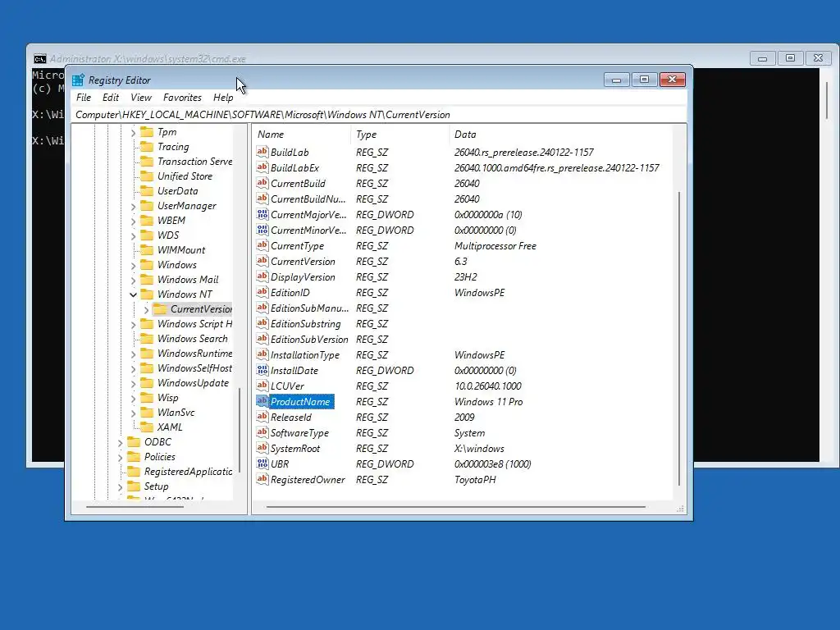
Task: Click the Unified Store folder icon
Action: 147,176
